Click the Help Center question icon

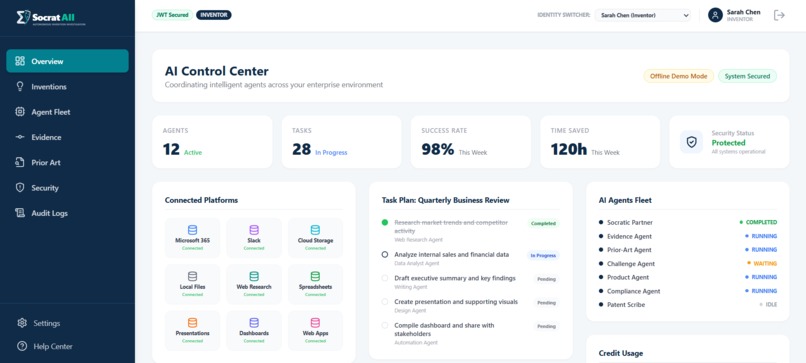pos(22,346)
